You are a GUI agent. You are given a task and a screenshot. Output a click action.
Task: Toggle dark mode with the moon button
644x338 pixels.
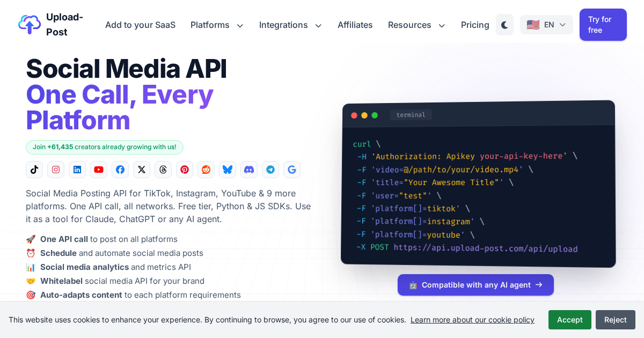[x=504, y=25]
